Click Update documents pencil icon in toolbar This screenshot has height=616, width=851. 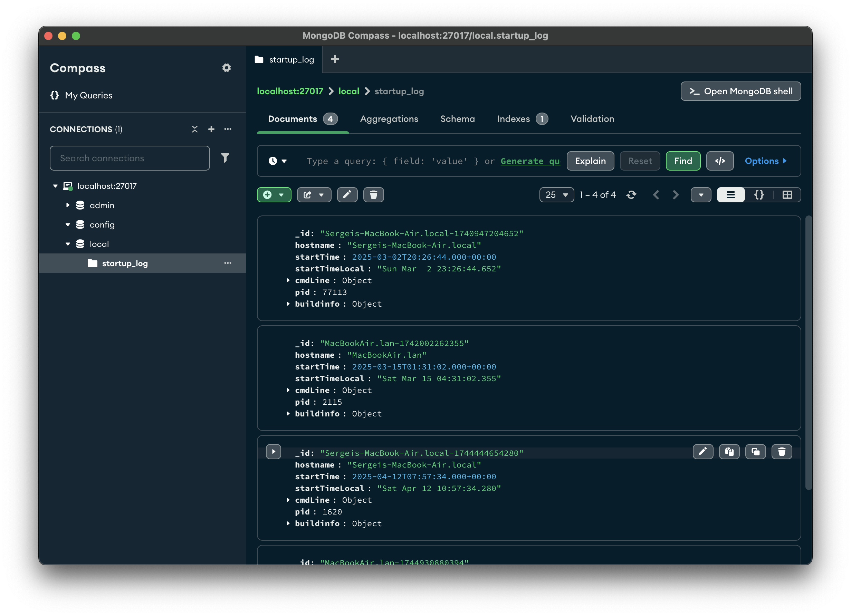pos(347,195)
